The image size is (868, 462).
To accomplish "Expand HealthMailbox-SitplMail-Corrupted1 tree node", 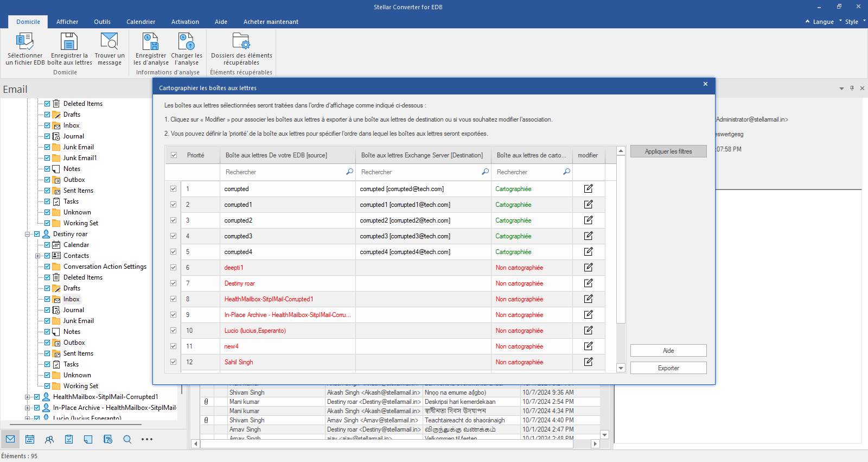I will point(27,397).
